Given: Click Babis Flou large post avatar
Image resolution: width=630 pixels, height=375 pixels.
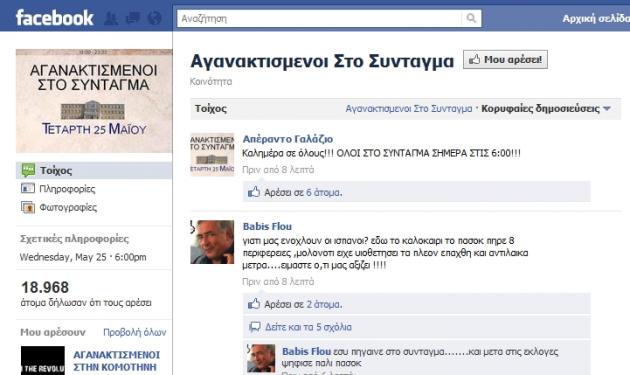Looking at the screenshot, I should tap(212, 242).
